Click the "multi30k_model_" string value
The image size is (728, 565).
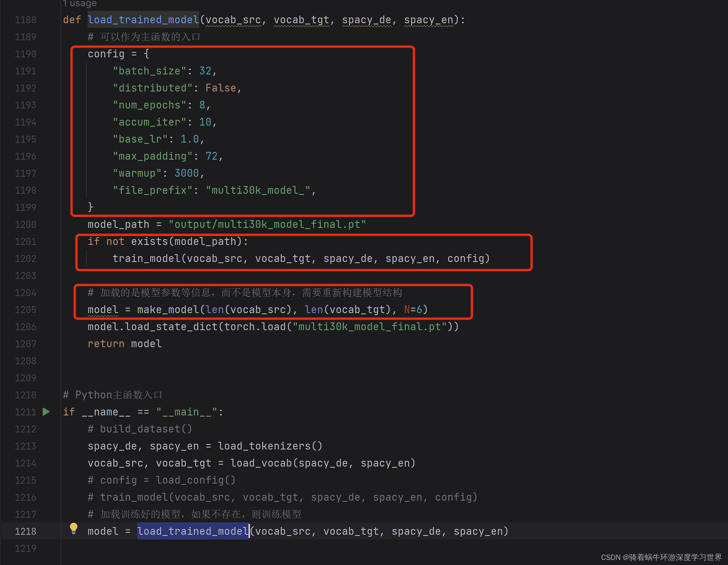(258, 190)
